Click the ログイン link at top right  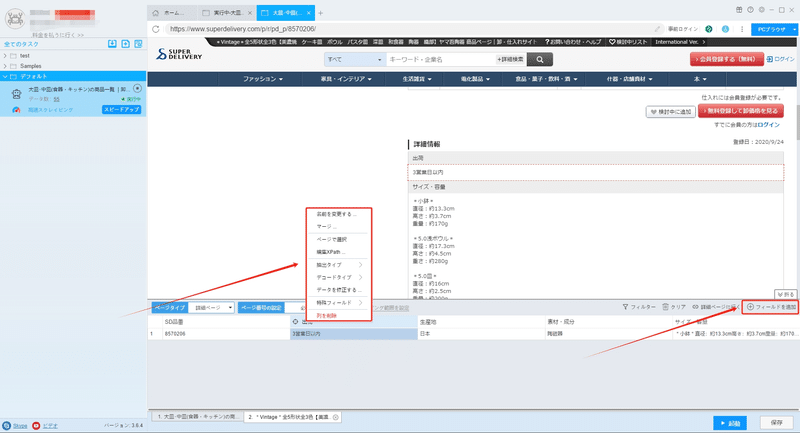(781, 59)
